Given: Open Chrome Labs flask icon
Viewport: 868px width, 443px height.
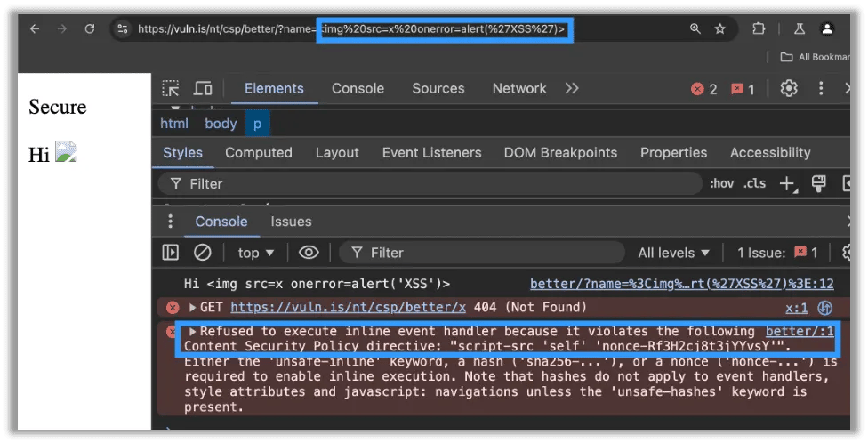Looking at the screenshot, I should (800, 28).
